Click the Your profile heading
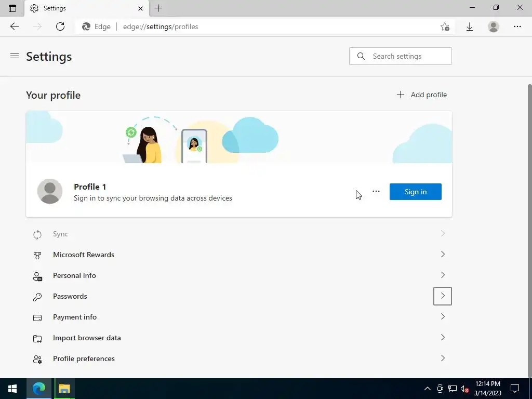532x399 pixels. coord(54,96)
